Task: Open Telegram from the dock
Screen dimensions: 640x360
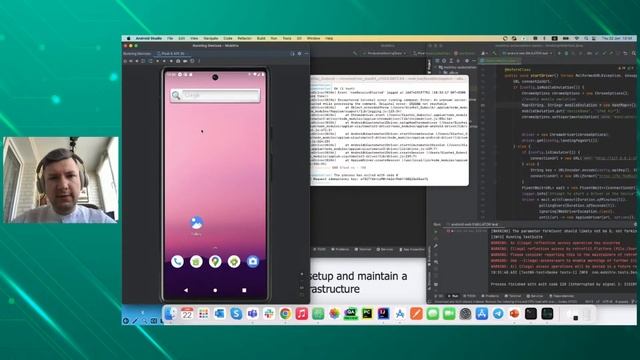Action: [x=498, y=313]
